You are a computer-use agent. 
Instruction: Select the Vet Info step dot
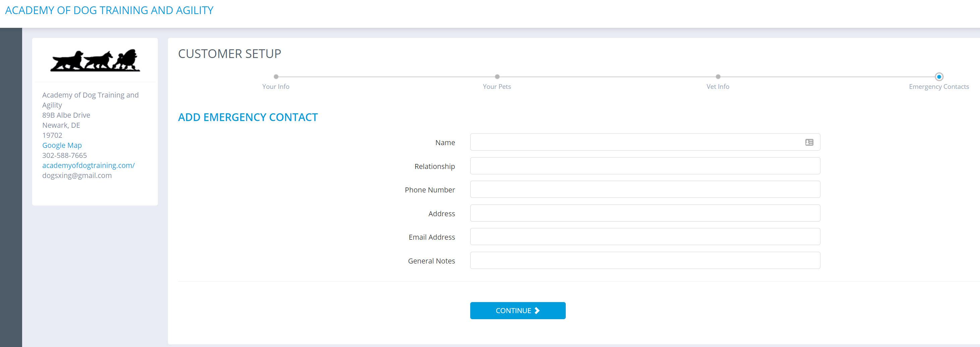pos(718,77)
